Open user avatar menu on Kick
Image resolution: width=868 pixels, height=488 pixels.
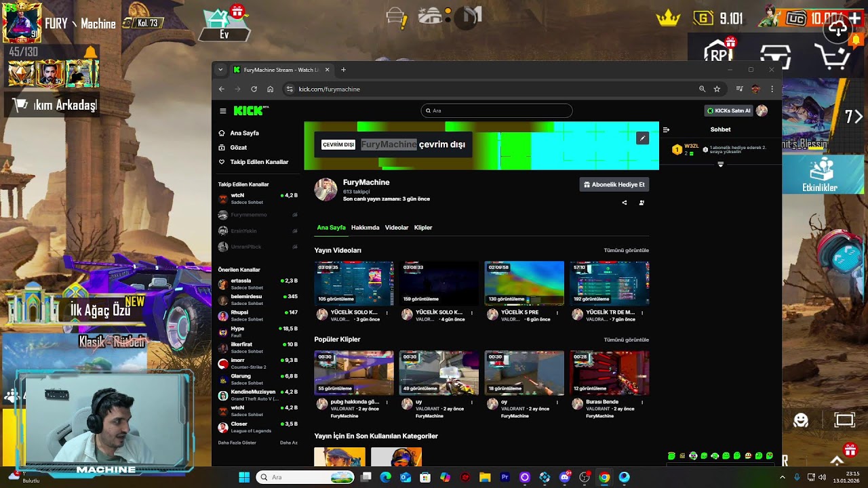762,110
